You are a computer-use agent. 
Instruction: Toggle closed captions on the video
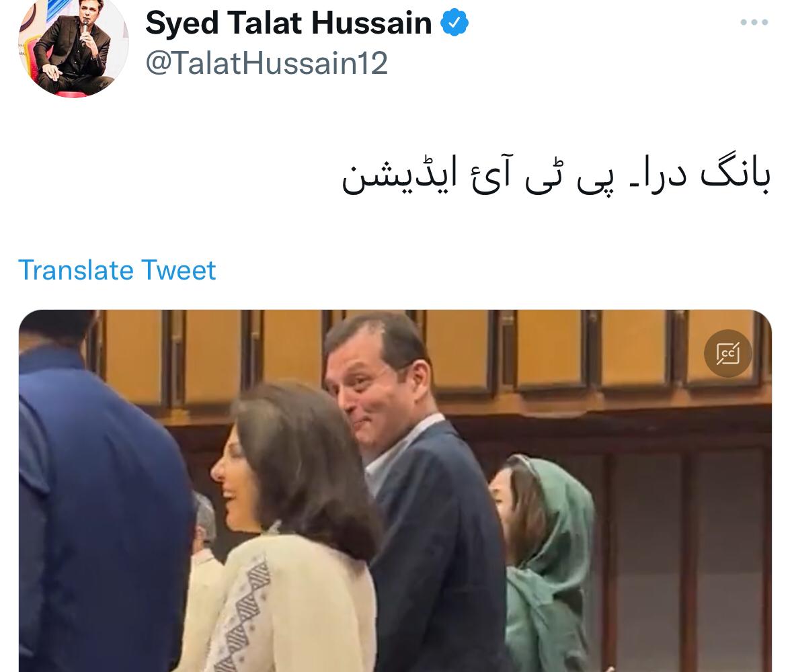tap(728, 353)
